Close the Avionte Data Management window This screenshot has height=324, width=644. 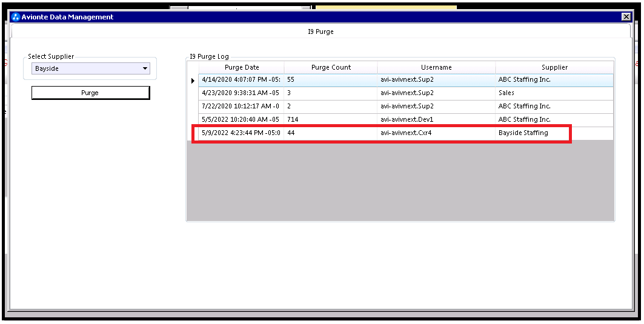coord(626,17)
